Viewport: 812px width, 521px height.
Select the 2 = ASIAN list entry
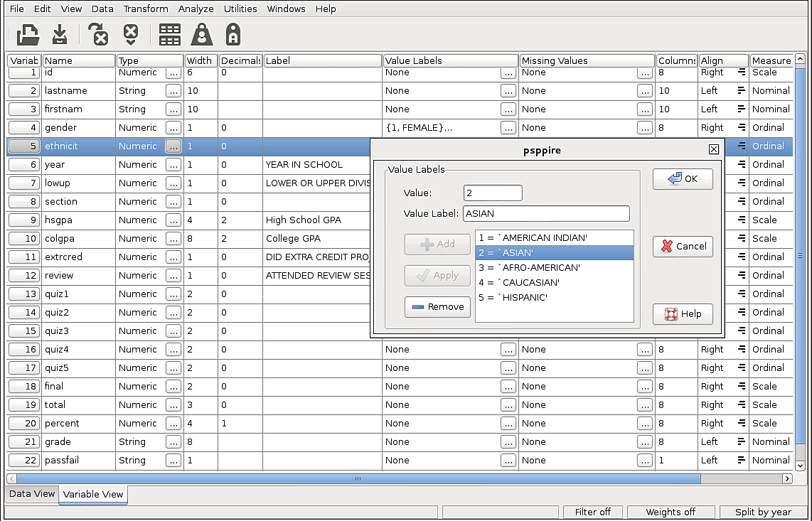(554, 253)
